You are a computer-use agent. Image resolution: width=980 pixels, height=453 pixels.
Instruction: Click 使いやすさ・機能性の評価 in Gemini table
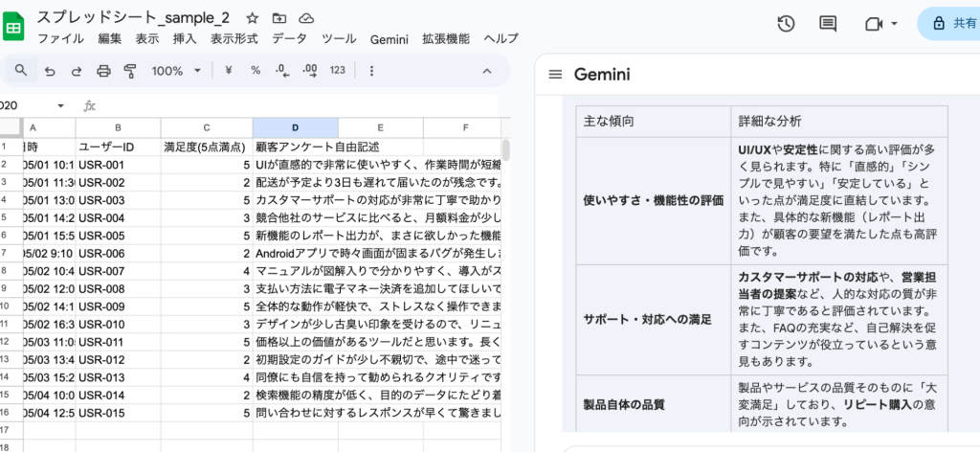(x=653, y=201)
